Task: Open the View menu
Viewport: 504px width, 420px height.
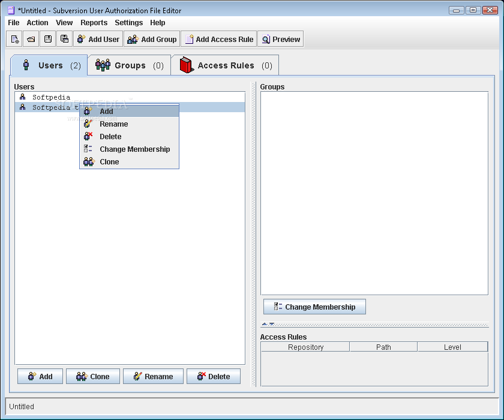Action: (x=64, y=22)
